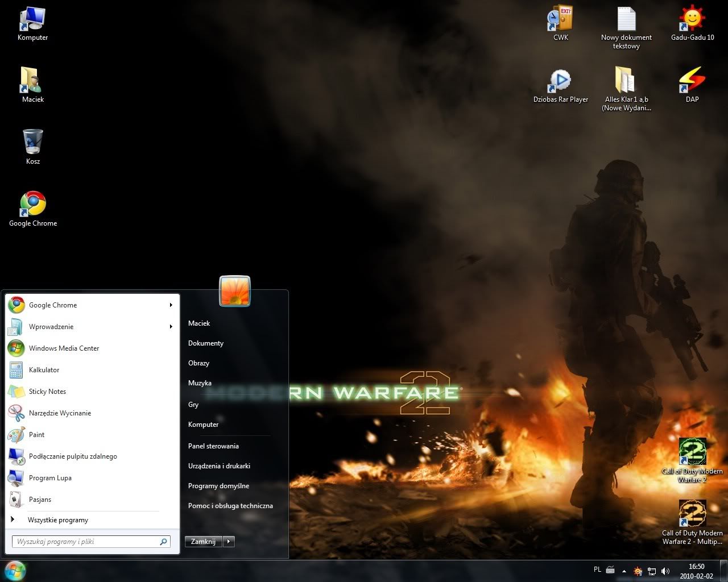Launch Call of Duty Modern Warfare 2 shortcut
The height and width of the screenshot is (582, 728).
(692, 460)
